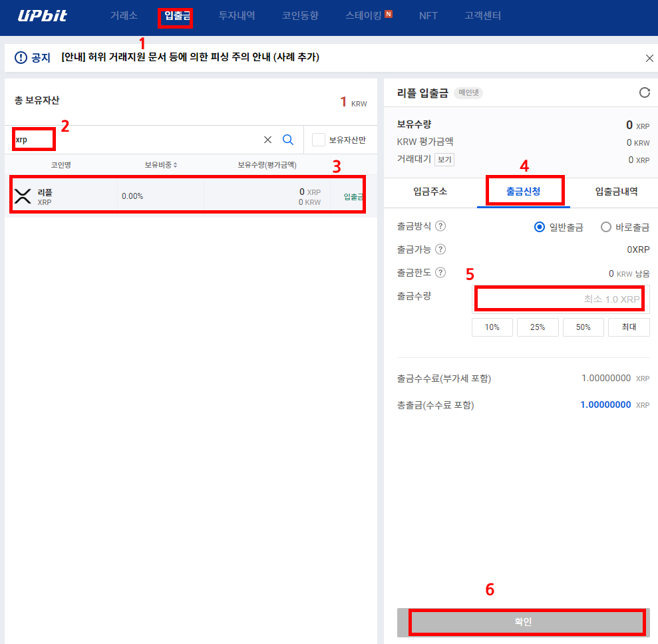
Task: Open the 코인동향 menu
Action: 300,15
